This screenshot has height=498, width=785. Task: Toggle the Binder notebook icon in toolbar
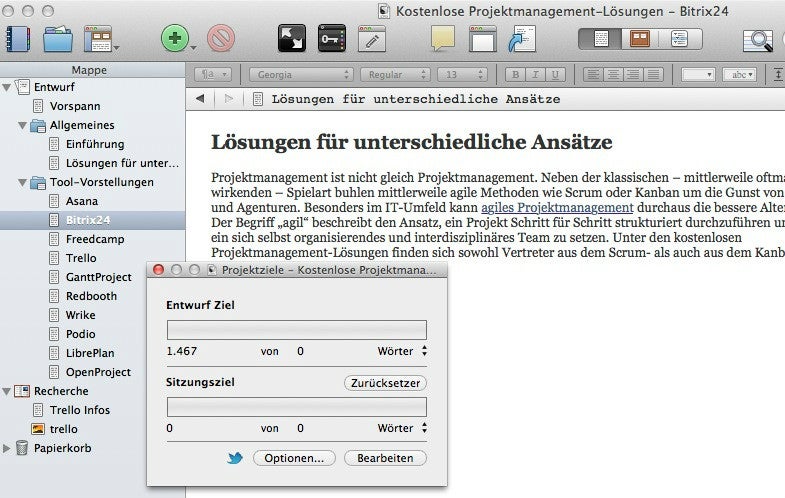(19, 39)
